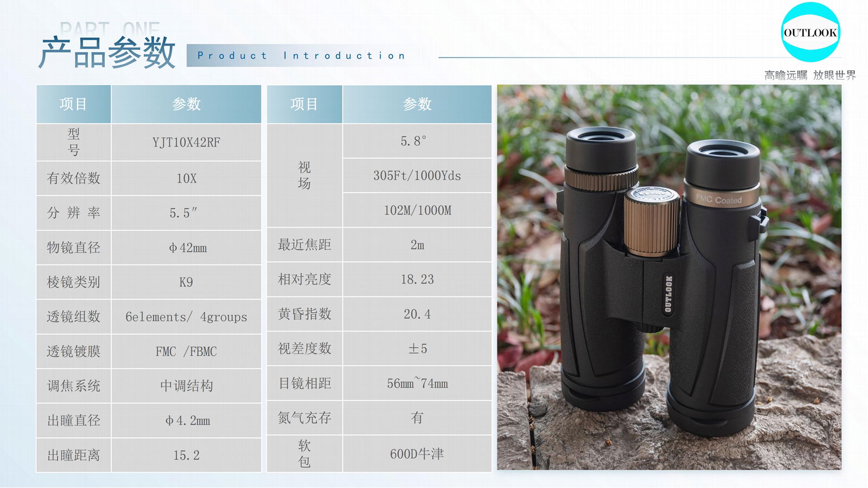The width and height of the screenshot is (868, 488).
Task: Click the '出瞳距离' label cell
Action: [74, 455]
